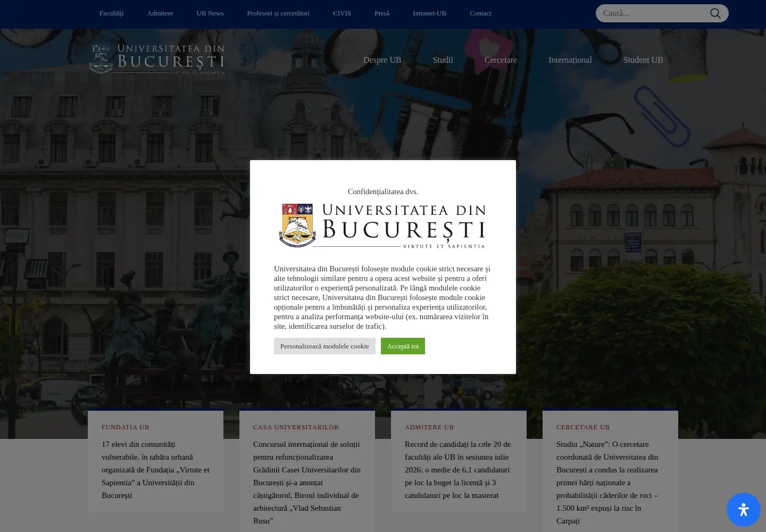Go to UB News
The image size is (766, 532).
(x=210, y=13)
